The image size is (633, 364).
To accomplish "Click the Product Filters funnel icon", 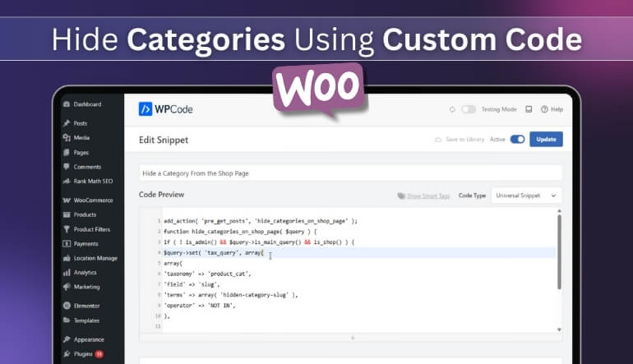I will 67,229.
